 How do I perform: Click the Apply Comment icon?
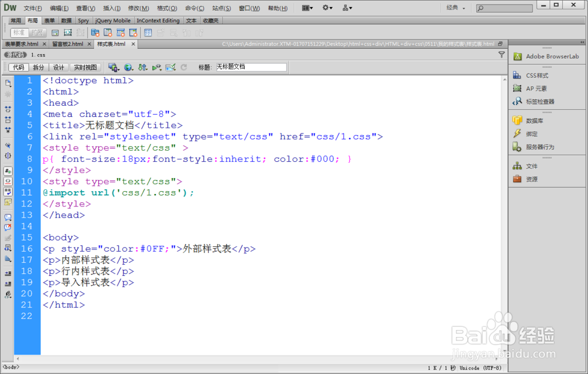(8, 217)
